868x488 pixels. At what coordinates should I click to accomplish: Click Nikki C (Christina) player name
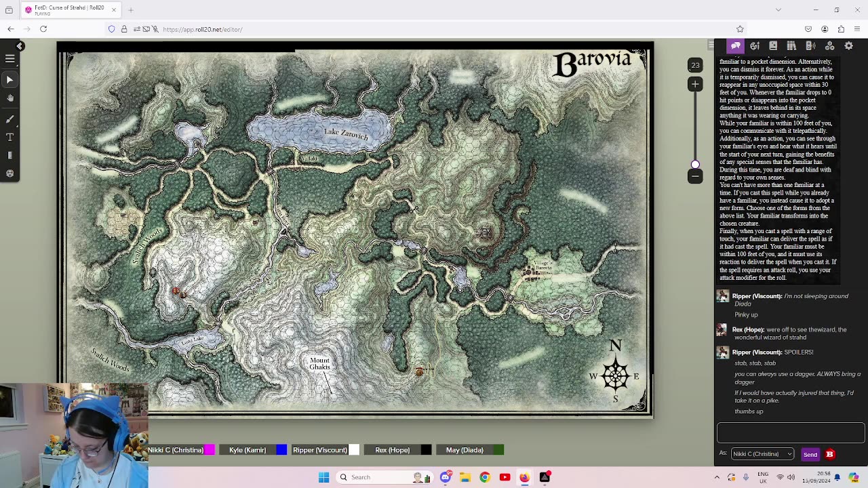coord(176,450)
